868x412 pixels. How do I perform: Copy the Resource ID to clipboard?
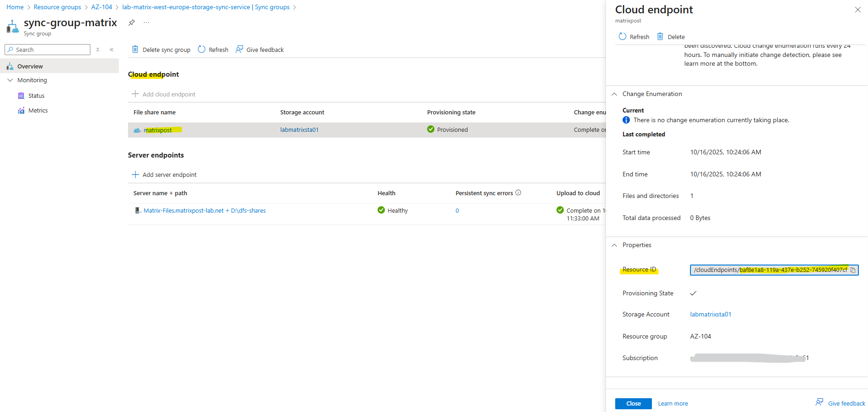[853, 270]
